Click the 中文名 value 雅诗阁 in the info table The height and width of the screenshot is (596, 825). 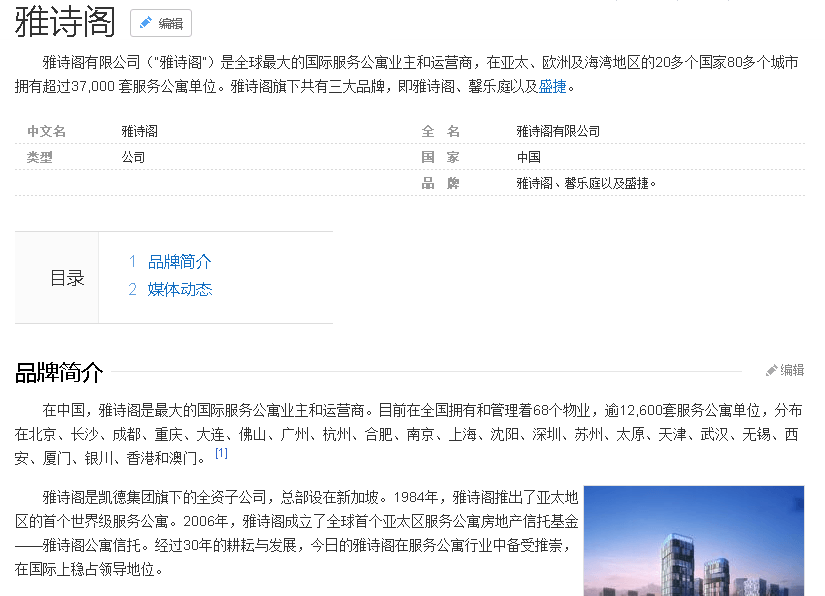139,131
